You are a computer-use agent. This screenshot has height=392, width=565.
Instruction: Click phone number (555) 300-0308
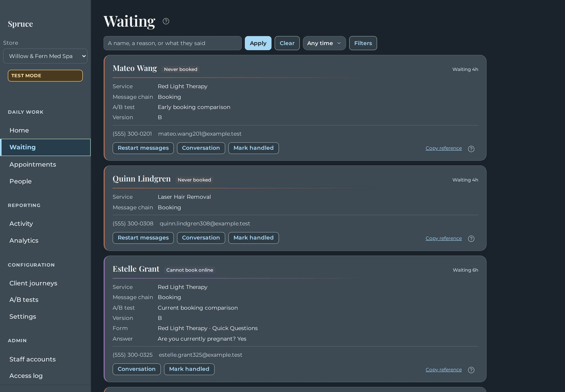pos(133,224)
